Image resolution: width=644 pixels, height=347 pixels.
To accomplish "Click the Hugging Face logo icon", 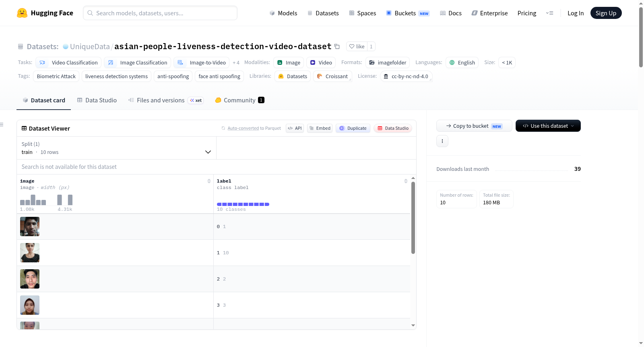I will click(x=22, y=13).
